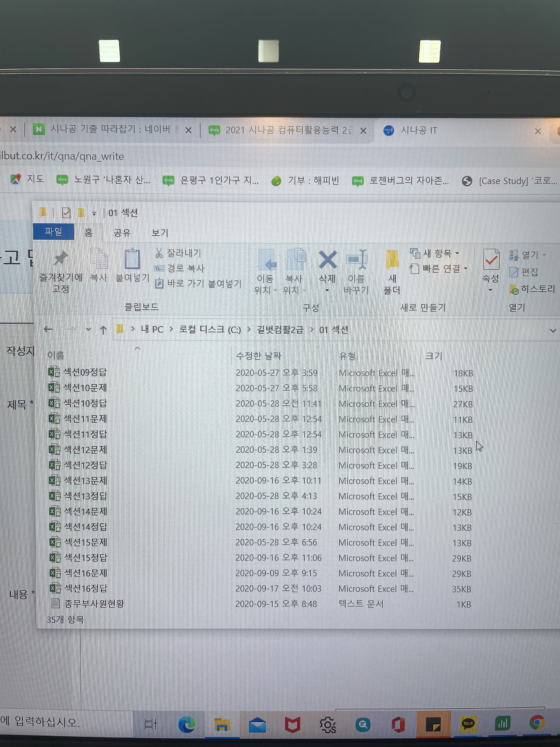Image resolution: width=560 pixels, height=747 pixels.
Task: Select file 섹션15정답
Action: pos(79,558)
